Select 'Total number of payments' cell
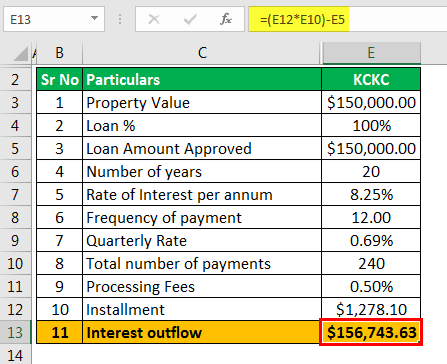Screen dimensions: 447x364 pyautogui.click(x=202, y=263)
